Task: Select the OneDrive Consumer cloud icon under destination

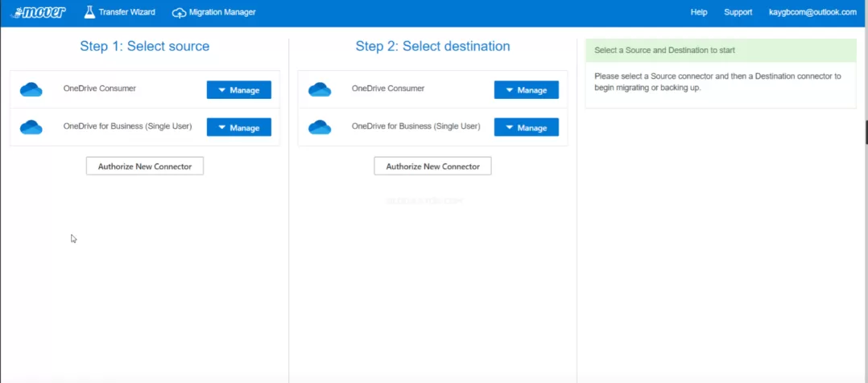Action: tap(320, 89)
